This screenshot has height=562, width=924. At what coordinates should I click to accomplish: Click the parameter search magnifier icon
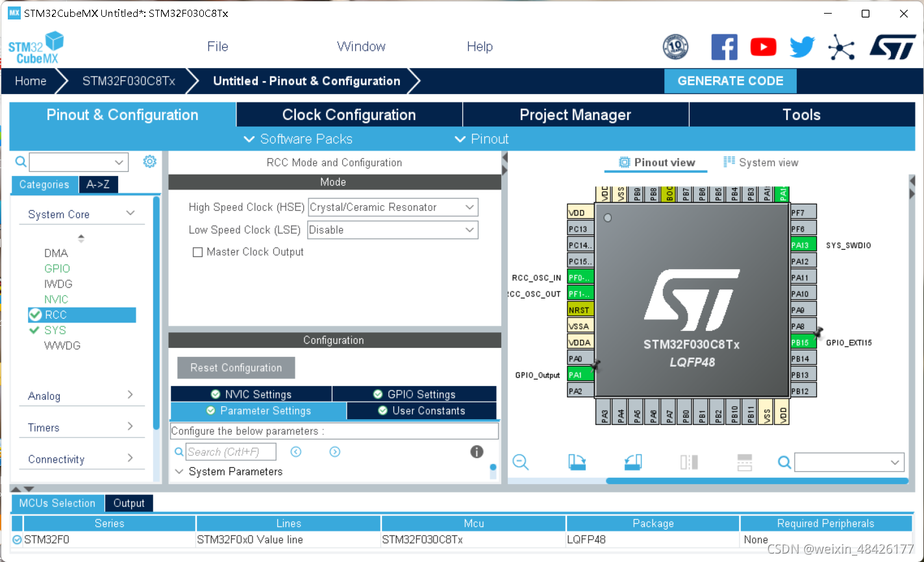(x=179, y=452)
